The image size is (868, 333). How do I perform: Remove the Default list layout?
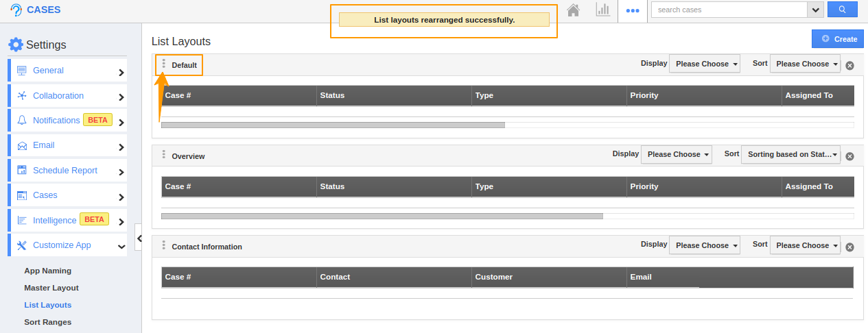click(x=849, y=66)
